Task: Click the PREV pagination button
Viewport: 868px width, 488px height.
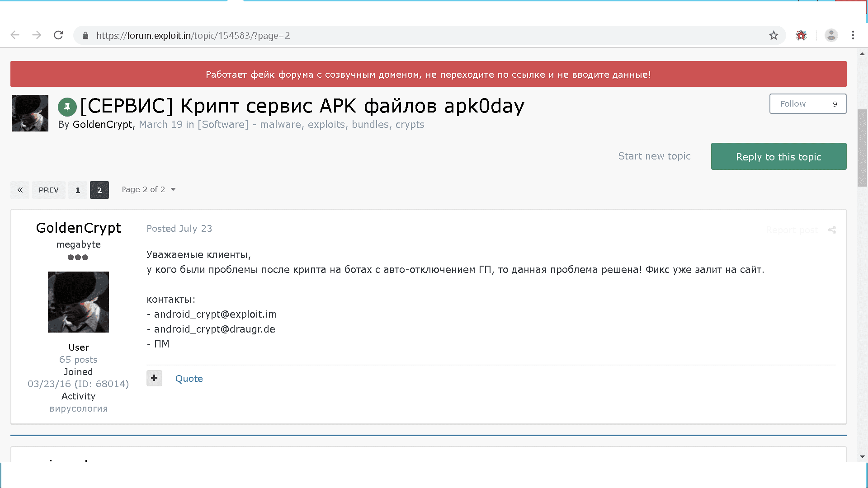Action: pyautogui.click(x=48, y=190)
